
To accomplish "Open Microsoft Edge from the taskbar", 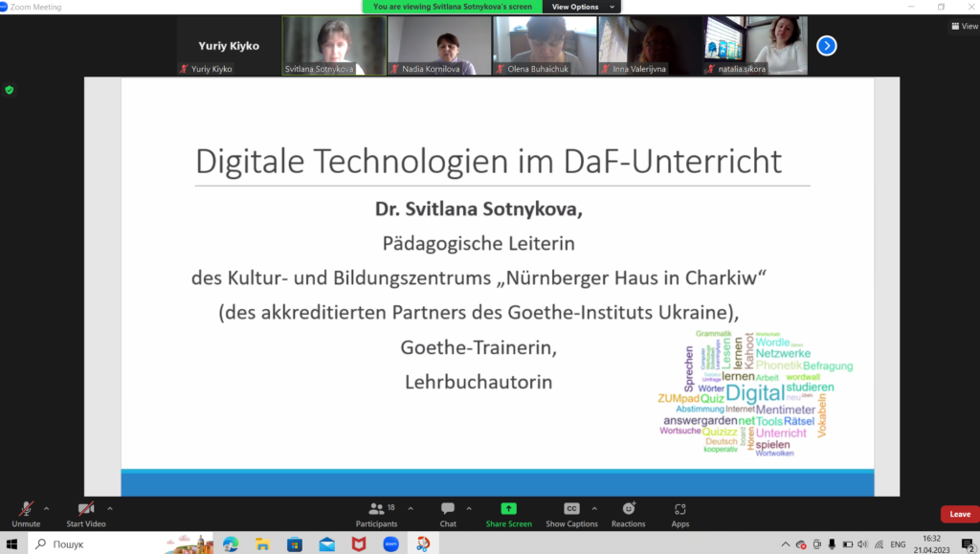I will (x=231, y=544).
